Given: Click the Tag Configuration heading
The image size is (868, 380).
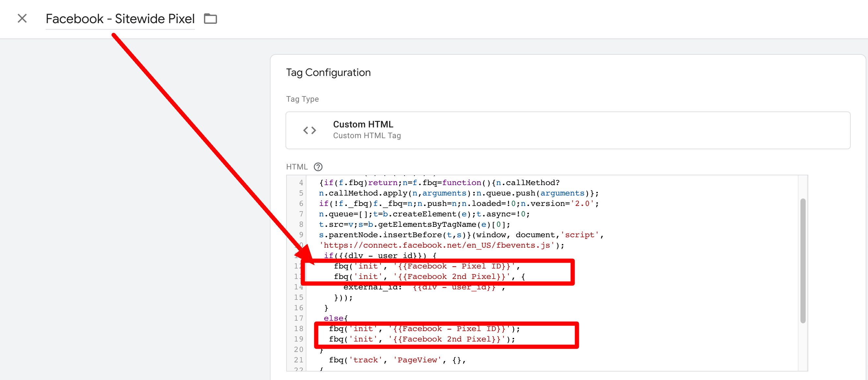Looking at the screenshot, I should (x=328, y=72).
